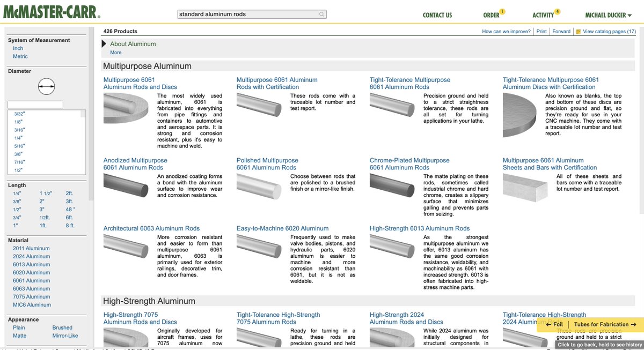This screenshot has height=350, width=644.
Task: Filter by material 6020 Aluminum
Action: (31, 272)
